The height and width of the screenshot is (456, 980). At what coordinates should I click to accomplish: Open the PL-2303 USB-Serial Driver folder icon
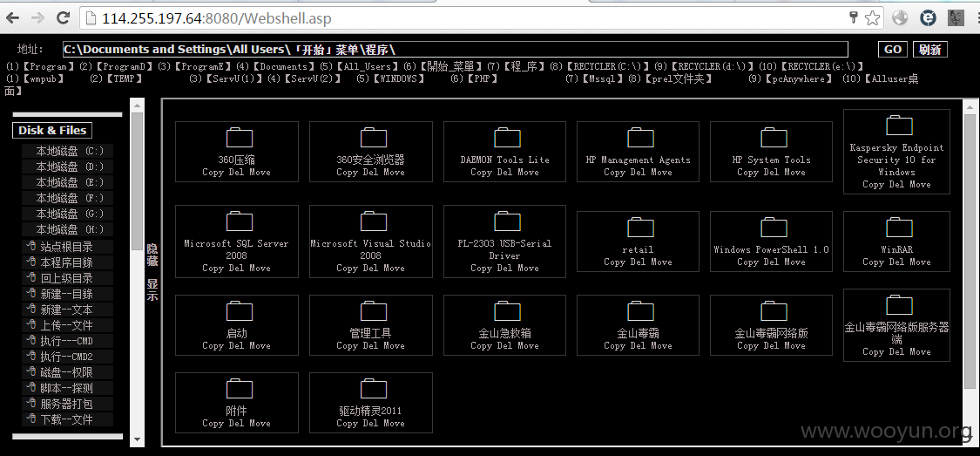(x=508, y=221)
